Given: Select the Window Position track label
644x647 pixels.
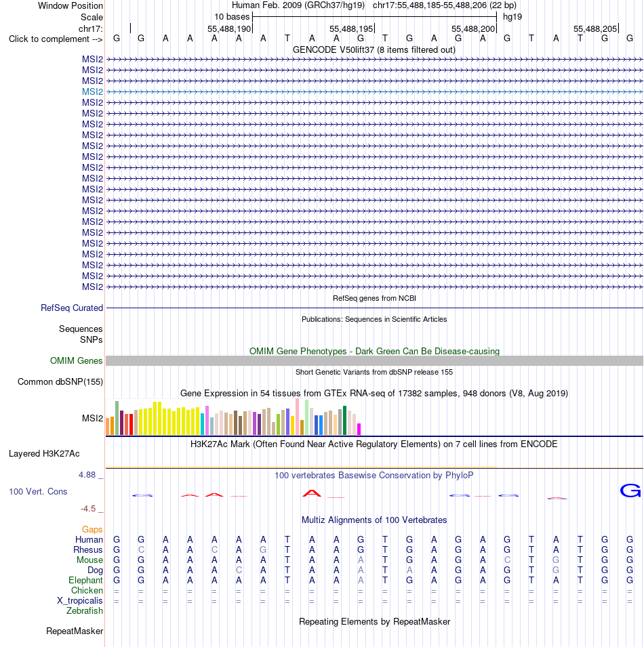Looking at the screenshot, I should (71, 6).
